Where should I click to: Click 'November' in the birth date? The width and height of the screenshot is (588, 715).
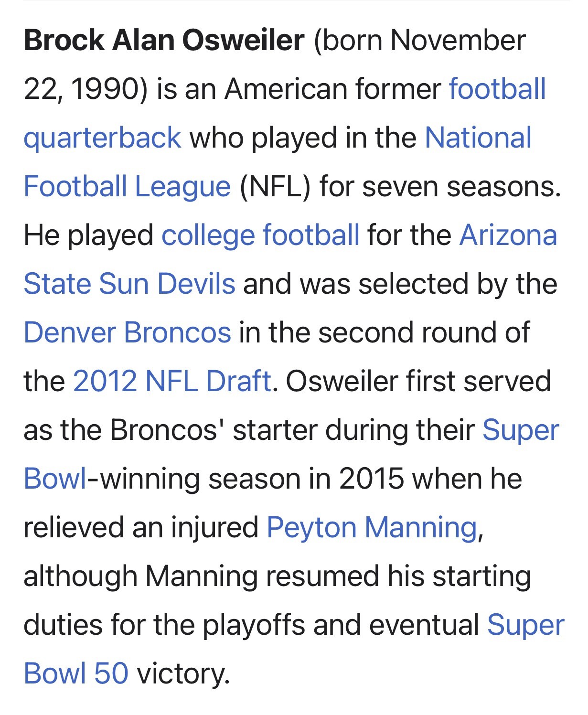(458, 40)
